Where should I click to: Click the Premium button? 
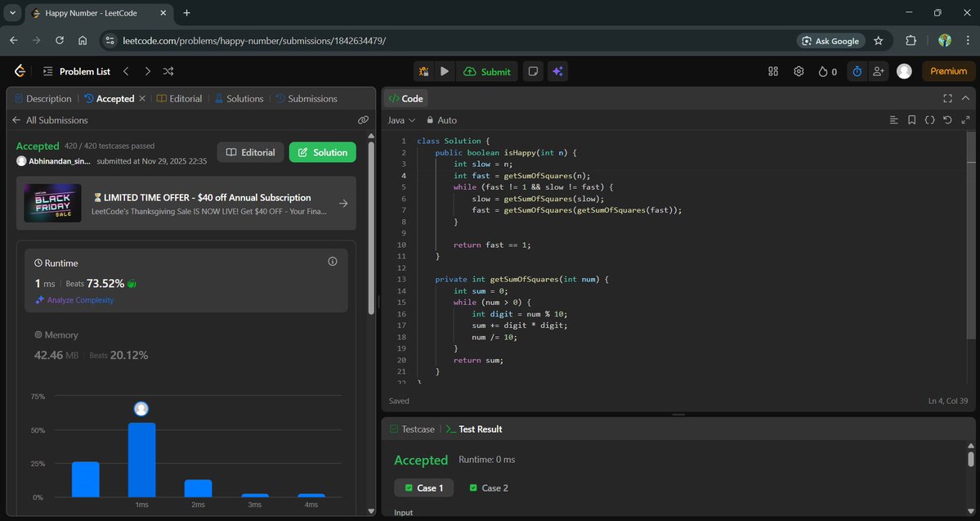tap(948, 71)
